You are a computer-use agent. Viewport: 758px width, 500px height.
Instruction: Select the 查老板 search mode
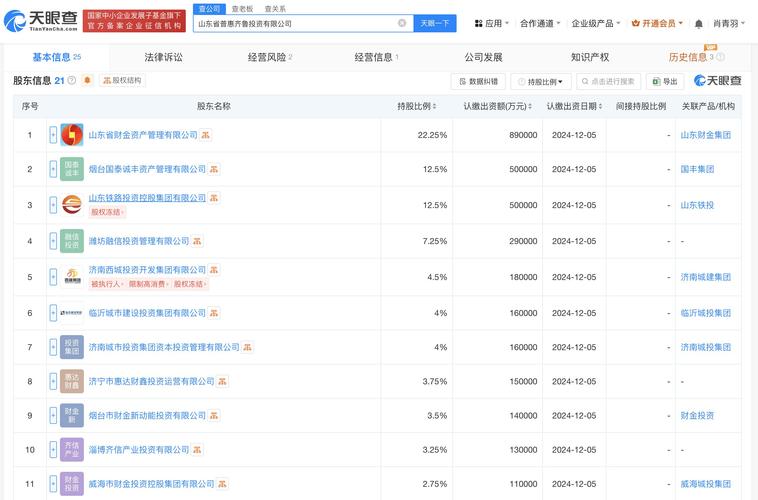(242, 9)
